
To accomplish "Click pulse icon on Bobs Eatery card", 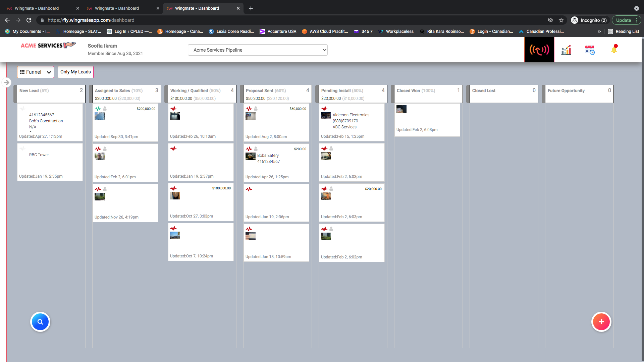I will [249, 149].
